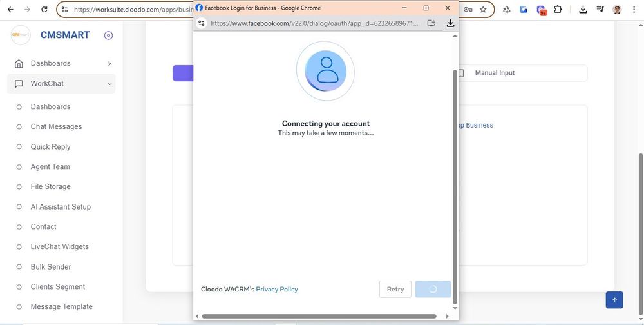Click the saved passwords key icon
644x325 pixels.
(468, 10)
